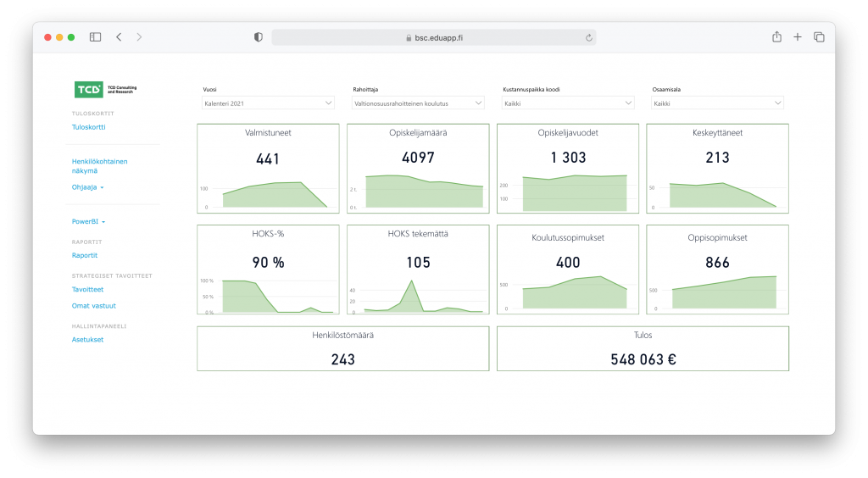The width and height of the screenshot is (868, 478).
Task: Click the value 243 under Henkilöstömäärä
Action: point(343,359)
